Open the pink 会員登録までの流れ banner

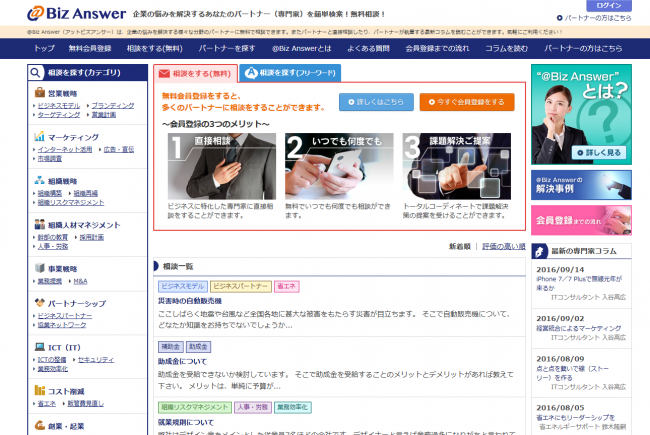click(581, 220)
